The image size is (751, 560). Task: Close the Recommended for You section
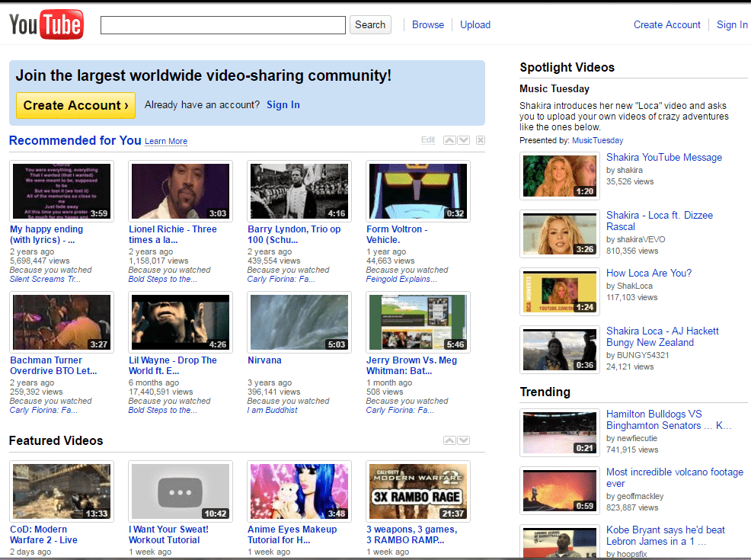(481, 140)
